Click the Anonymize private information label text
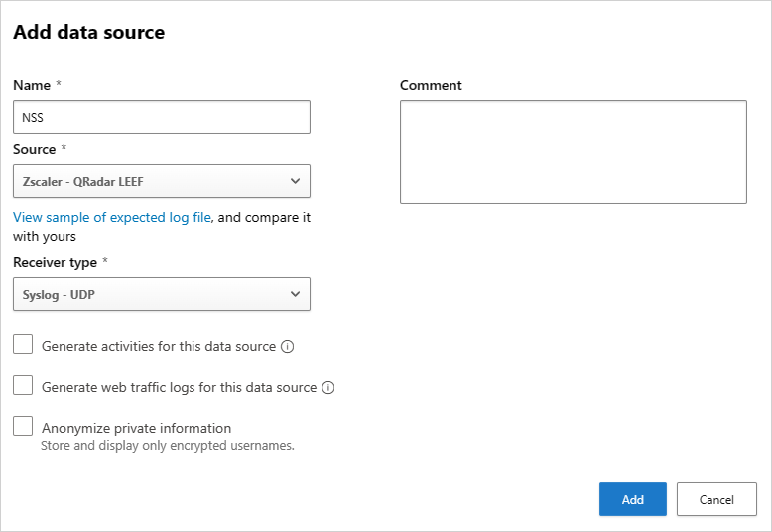 tap(136, 428)
